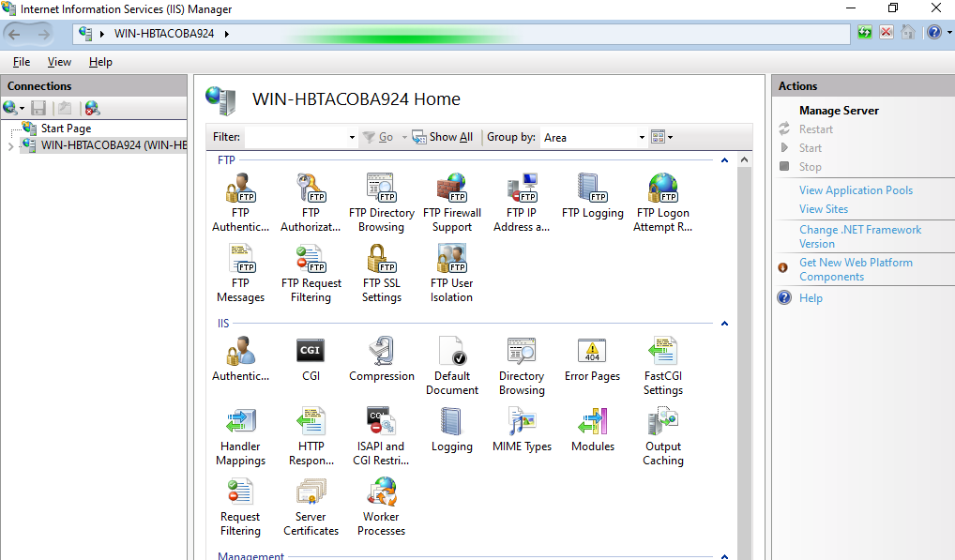The height and width of the screenshot is (560, 955).
Task: Open FTP Directory Browsing
Action: [x=381, y=203]
